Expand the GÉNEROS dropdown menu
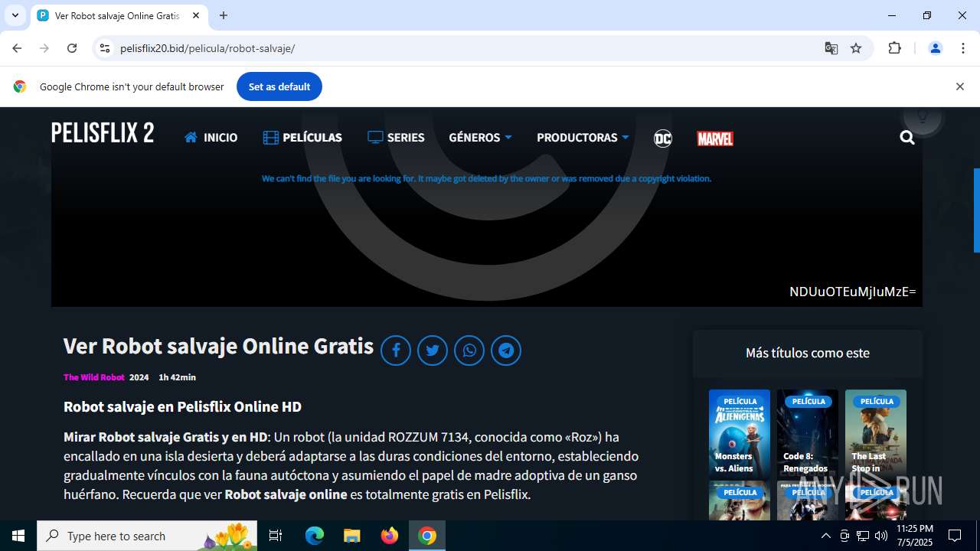Screen dimensions: 980x551 pos(480,138)
